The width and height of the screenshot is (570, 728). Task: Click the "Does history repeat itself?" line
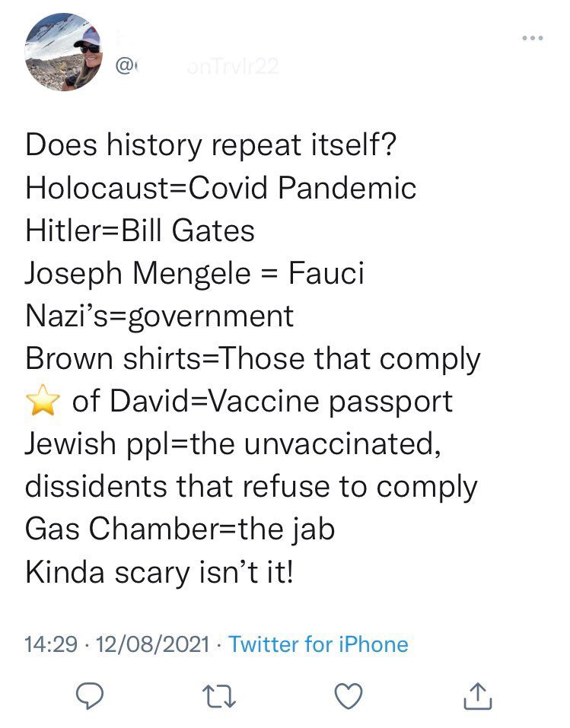click(211, 145)
